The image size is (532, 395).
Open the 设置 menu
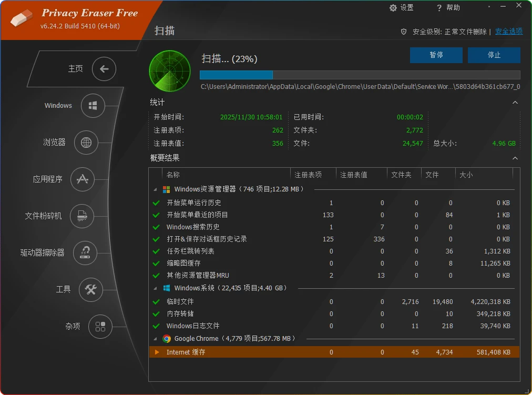(402, 7)
